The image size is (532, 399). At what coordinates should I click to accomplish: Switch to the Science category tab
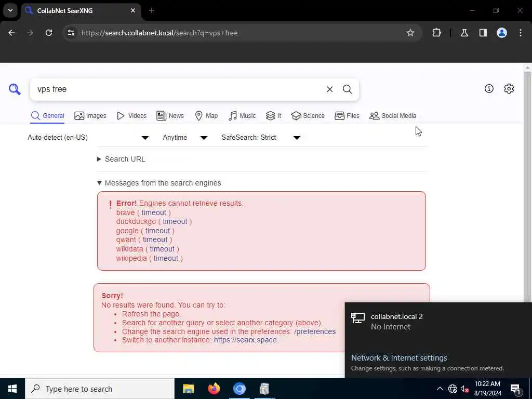308,116
